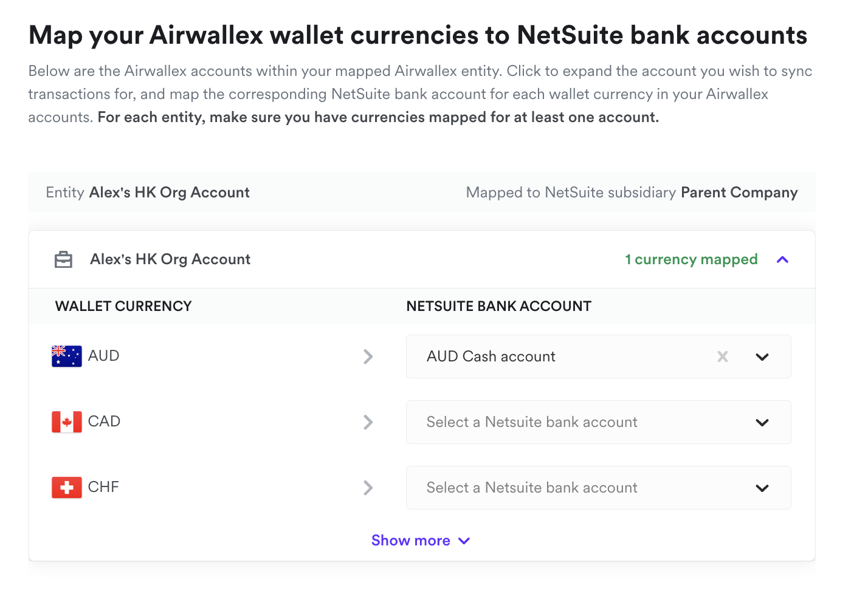Click the right arrow next to CAD
Viewport: 868px width, 594px height.
coord(368,422)
